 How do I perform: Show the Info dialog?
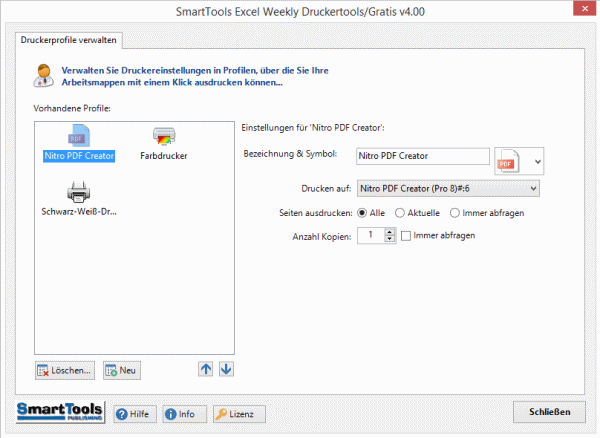(x=184, y=414)
